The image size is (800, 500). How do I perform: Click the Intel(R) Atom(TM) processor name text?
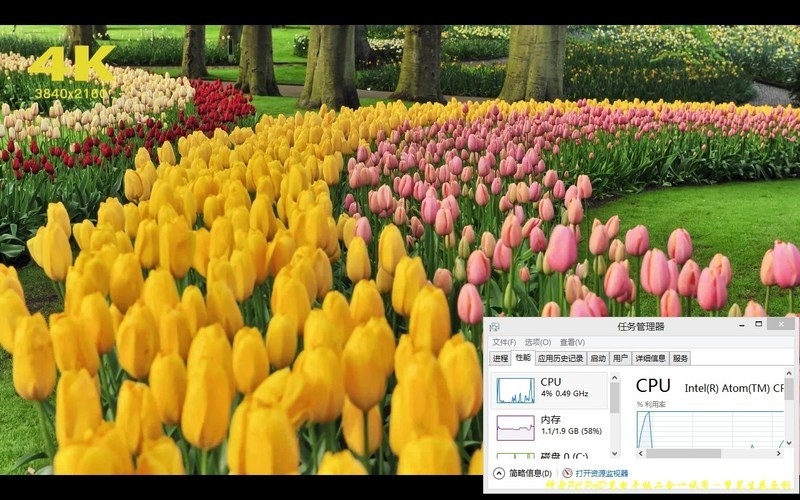pyautogui.click(x=734, y=388)
